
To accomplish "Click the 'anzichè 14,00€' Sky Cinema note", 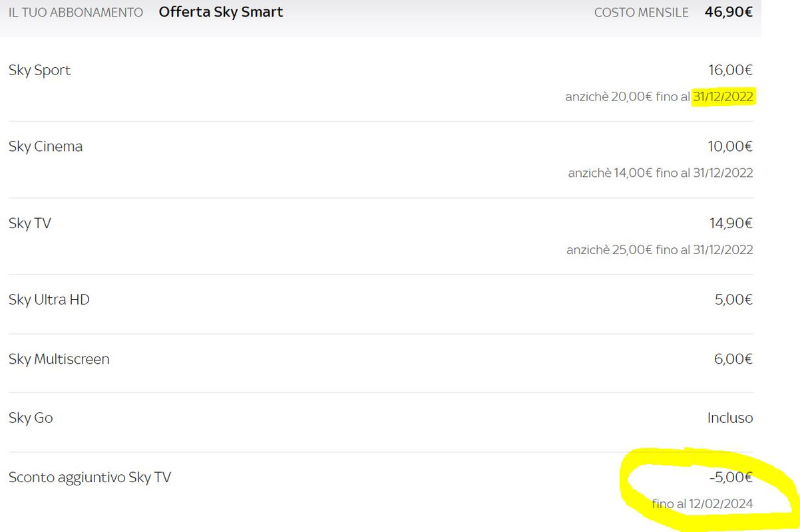I will coord(660,173).
